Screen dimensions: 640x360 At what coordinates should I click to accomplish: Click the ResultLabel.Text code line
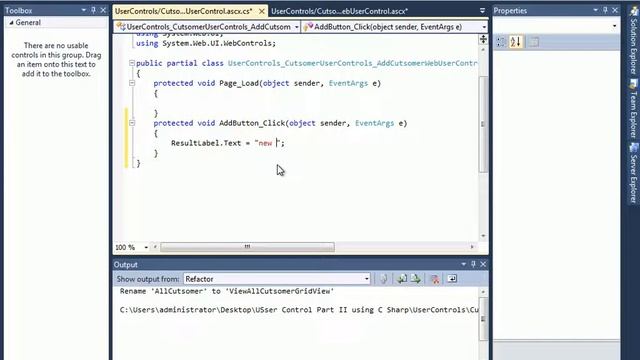pos(228,143)
